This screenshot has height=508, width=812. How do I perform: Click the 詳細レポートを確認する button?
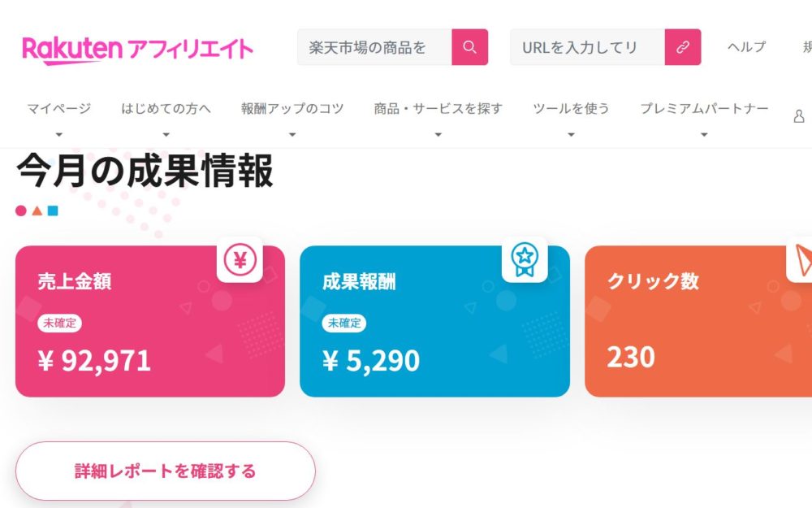tap(165, 471)
